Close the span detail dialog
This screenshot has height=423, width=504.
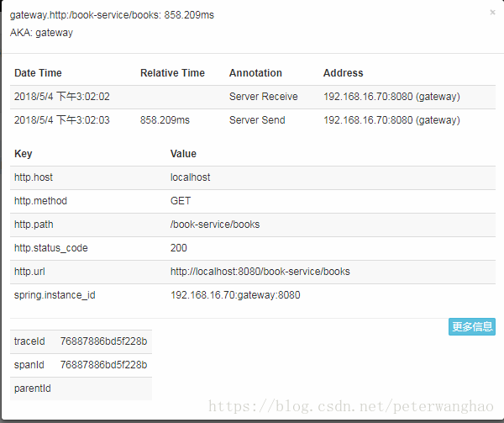[x=492, y=13]
